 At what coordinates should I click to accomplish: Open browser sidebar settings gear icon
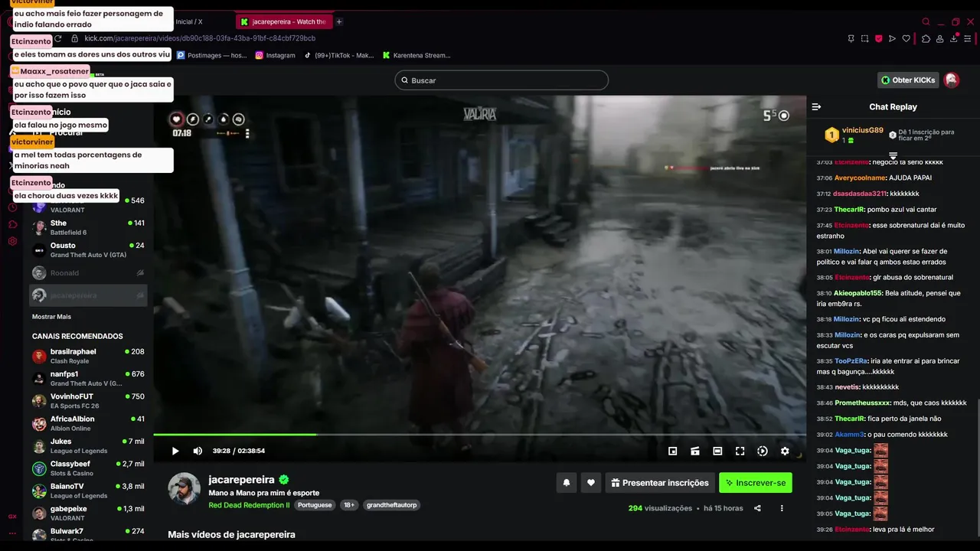(12, 241)
